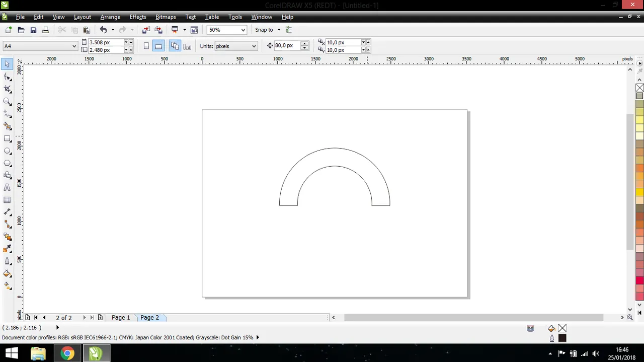
Task: Select the Pick tool
Action: [7, 64]
